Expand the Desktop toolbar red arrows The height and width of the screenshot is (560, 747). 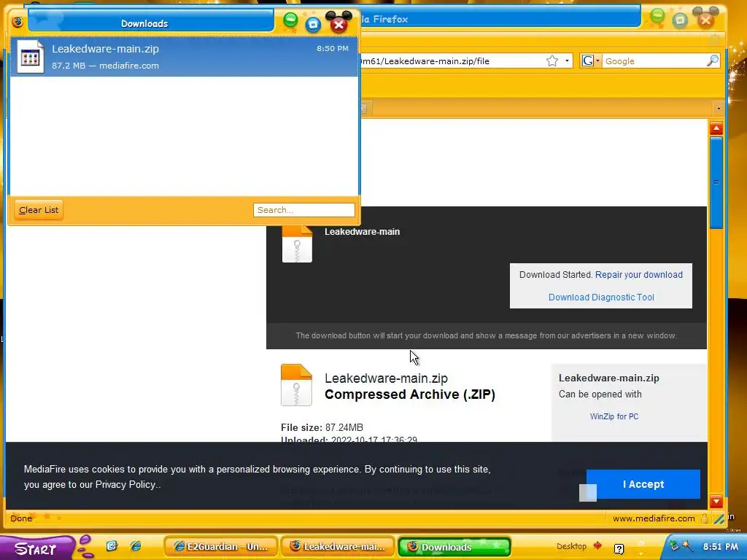(x=597, y=545)
